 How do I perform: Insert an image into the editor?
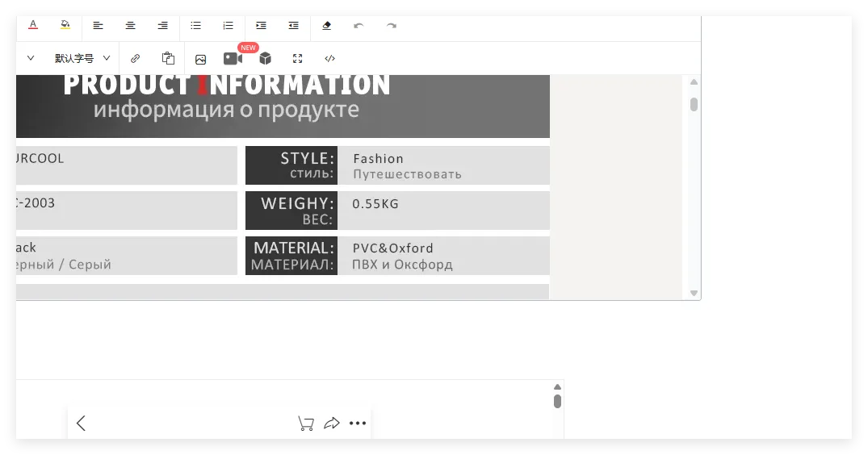coord(200,59)
